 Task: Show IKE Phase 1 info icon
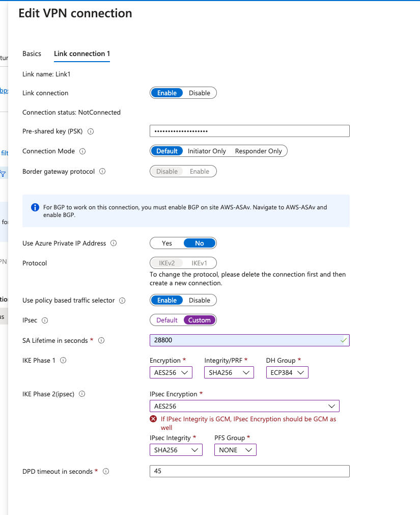pos(63,360)
